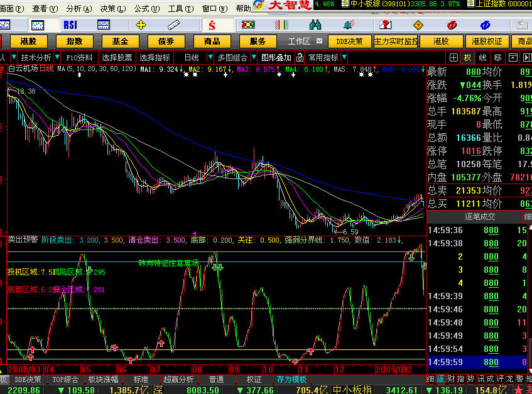Switch to the 板块涨幅 tab
Image resolution: width=532 pixels, height=394 pixels.
click(103, 380)
